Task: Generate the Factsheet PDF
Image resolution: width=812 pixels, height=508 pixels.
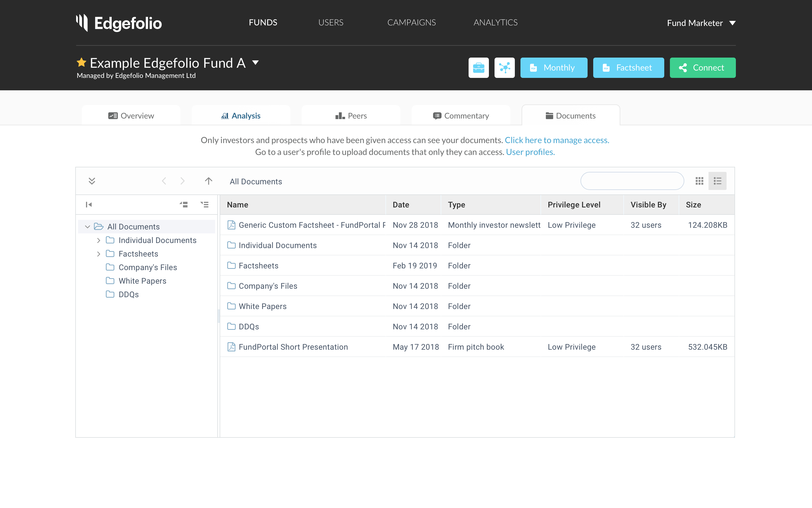Action: pyautogui.click(x=628, y=67)
